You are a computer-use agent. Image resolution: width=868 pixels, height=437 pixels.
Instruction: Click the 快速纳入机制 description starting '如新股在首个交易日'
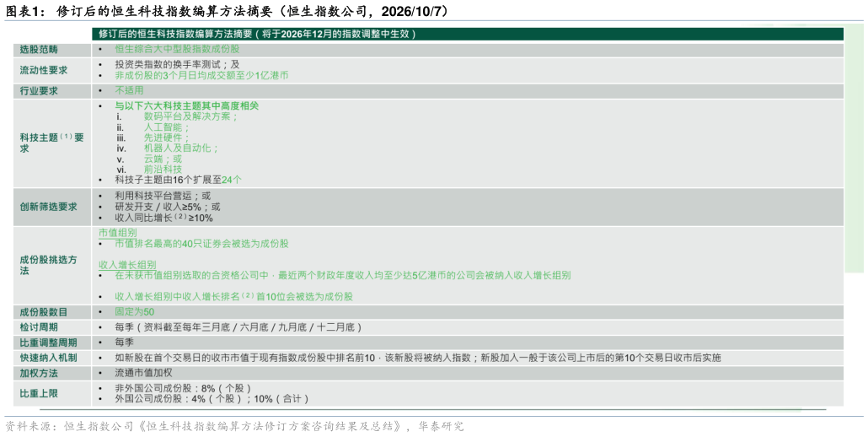click(418, 358)
